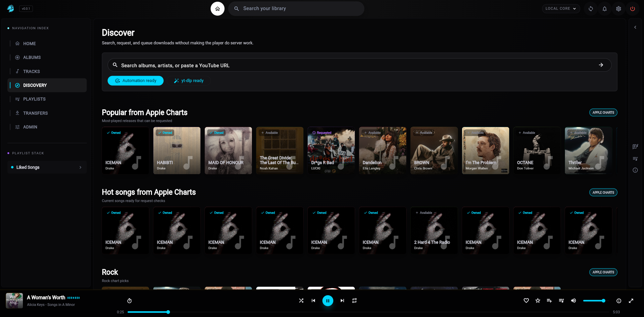The width and height of the screenshot is (644, 317).
Task: Focus the Search your library field
Action: [296, 9]
